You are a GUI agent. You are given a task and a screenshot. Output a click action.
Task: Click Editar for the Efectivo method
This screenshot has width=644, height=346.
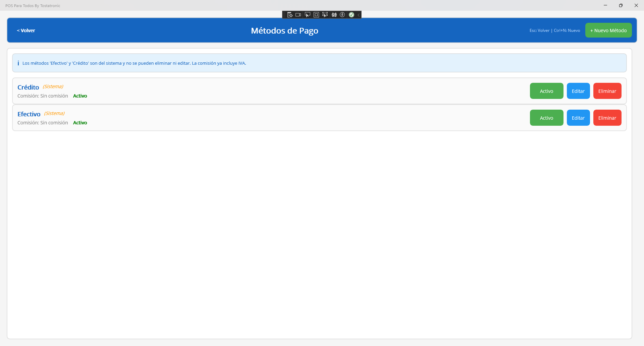578,118
